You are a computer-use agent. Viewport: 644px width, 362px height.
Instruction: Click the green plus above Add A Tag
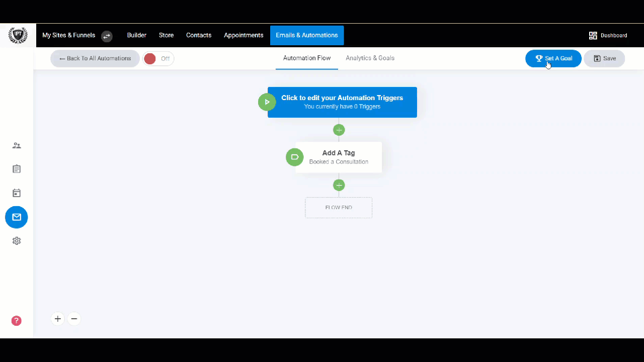pos(339,130)
